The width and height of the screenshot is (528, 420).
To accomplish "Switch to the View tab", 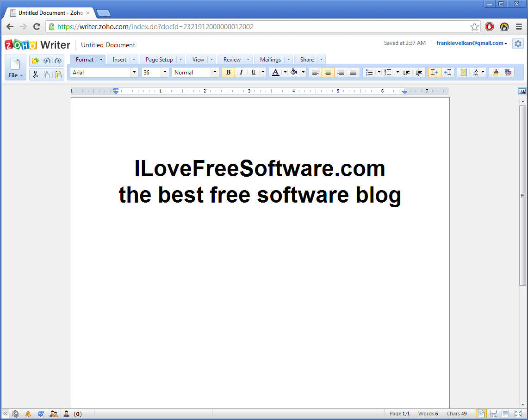I will (198, 60).
